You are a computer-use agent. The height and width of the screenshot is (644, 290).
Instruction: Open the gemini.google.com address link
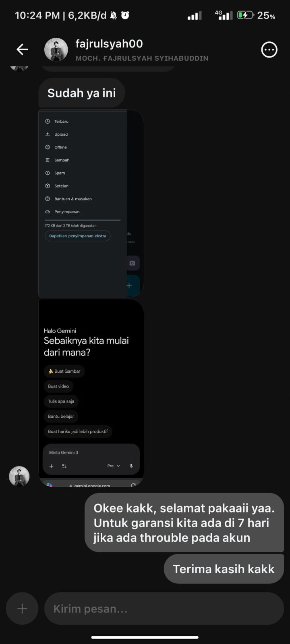pos(92,485)
